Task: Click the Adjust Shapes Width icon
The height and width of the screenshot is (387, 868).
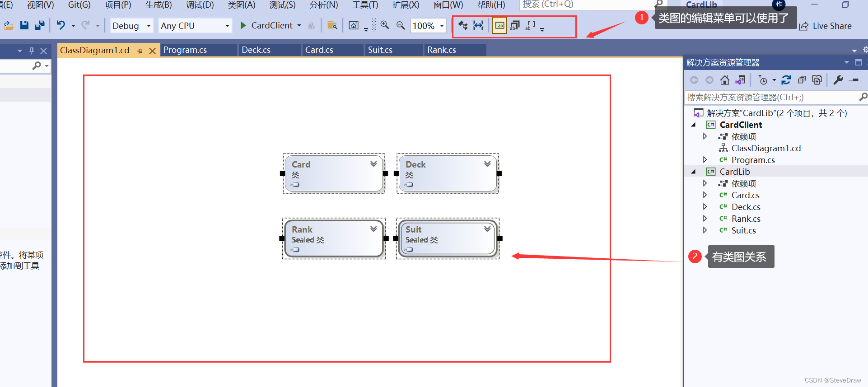Action: point(478,25)
